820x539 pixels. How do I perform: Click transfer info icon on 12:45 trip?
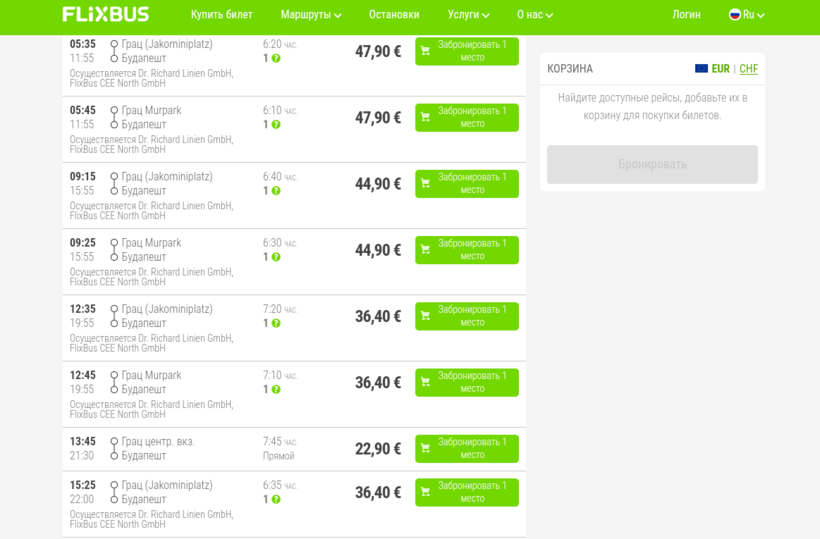pyautogui.click(x=276, y=390)
